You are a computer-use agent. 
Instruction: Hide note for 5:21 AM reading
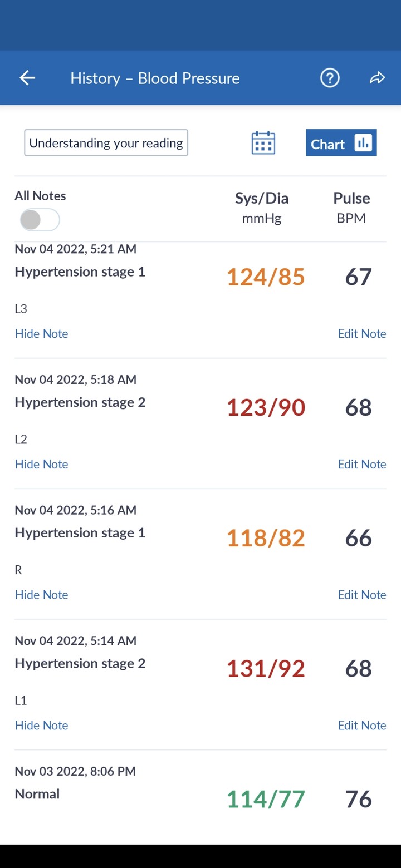coord(42,334)
